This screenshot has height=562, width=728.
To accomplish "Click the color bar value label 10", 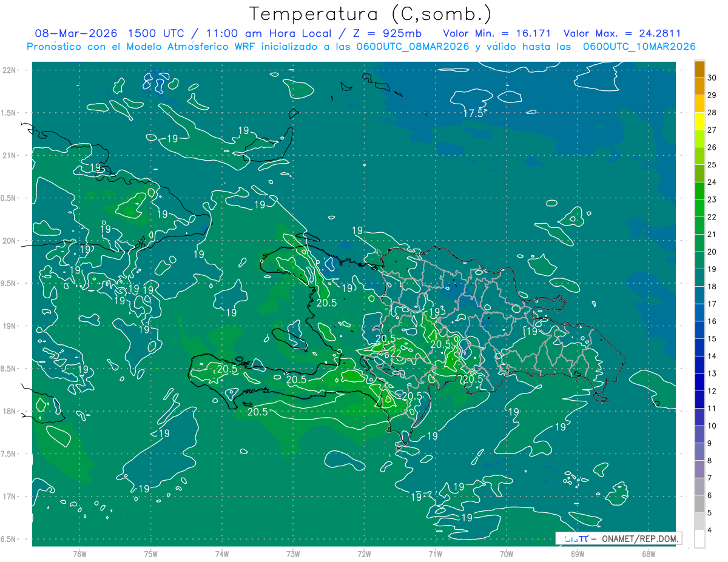I will click(712, 426).
